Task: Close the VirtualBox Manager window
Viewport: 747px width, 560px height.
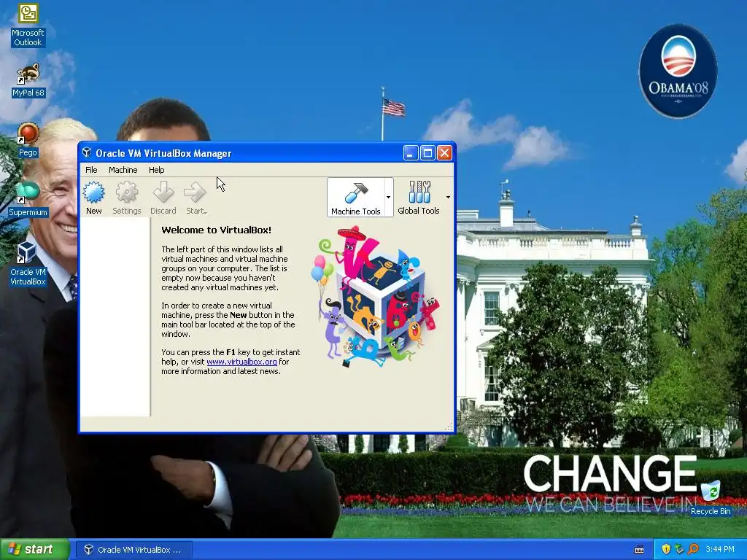Action: click(x=444, y=153)
